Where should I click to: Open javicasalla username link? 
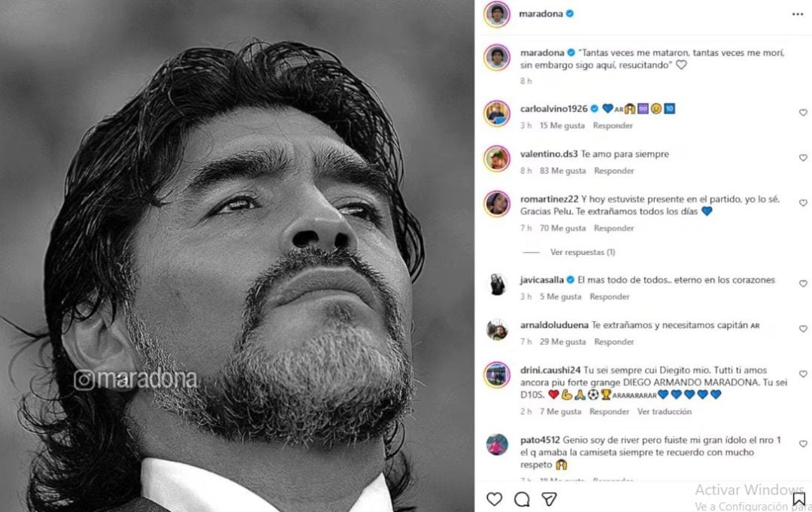541,280
